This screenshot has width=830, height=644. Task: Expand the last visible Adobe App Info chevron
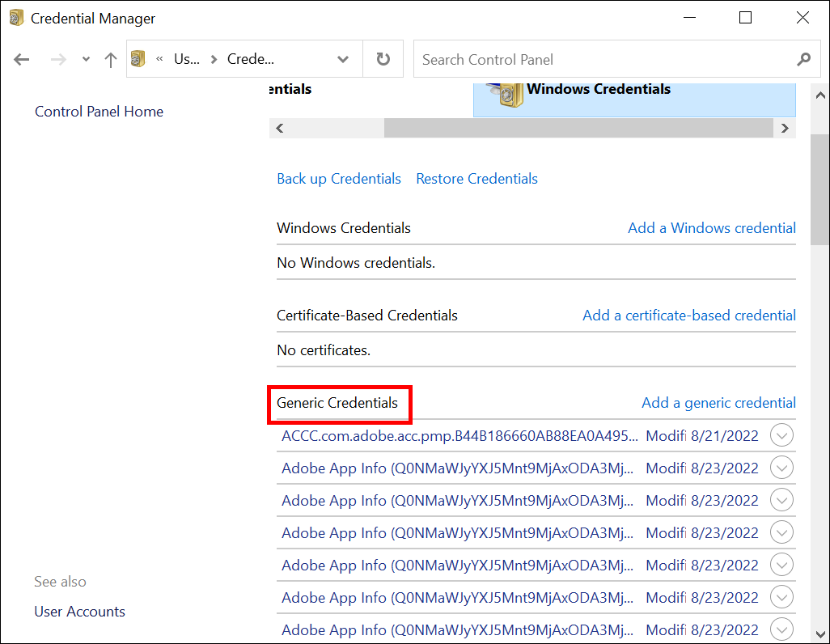click(781, 629)
